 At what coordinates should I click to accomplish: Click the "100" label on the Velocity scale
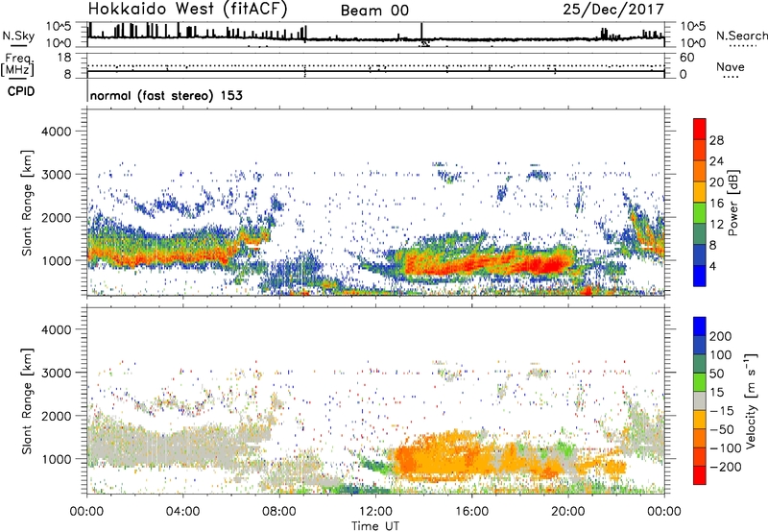721,355
